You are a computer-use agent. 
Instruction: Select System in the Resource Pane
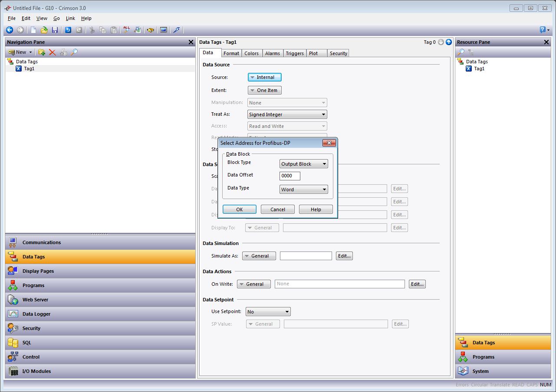[503, 371]
